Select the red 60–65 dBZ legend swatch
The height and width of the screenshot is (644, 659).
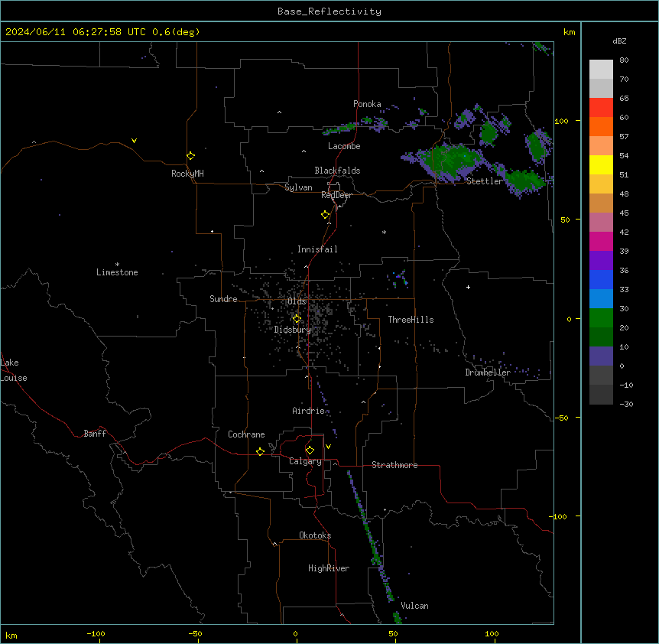pos(601,108)
